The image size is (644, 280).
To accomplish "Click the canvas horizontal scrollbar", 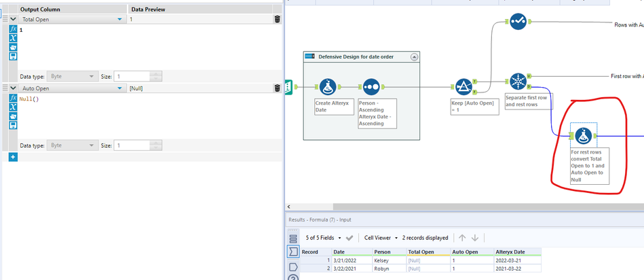I will click(489, 207).
